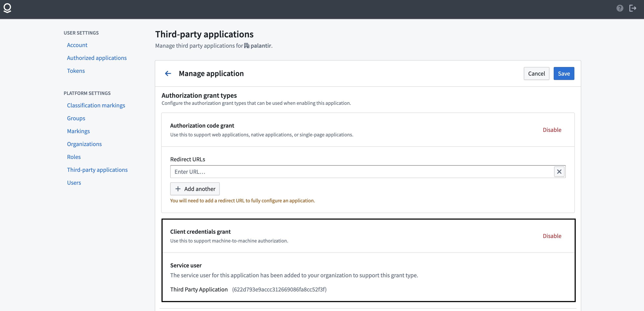644x311 pixels.
Task: Click the Authorization grant types heading
Action: point(199,95)
